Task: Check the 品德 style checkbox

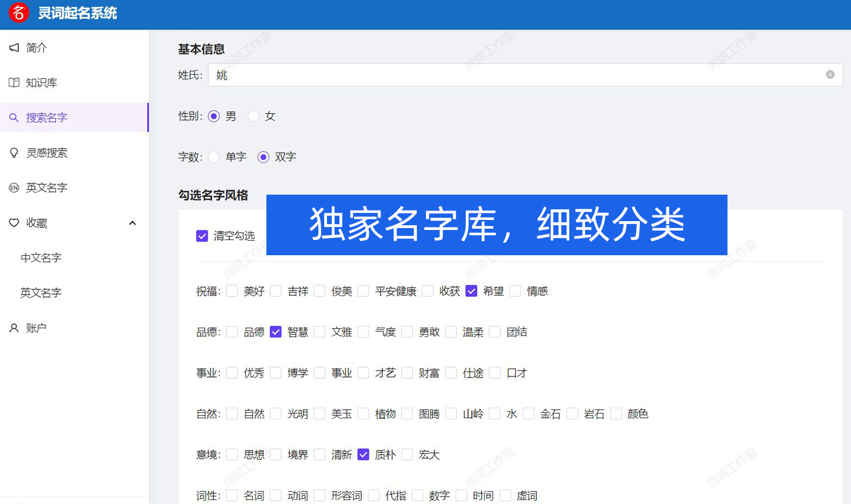Action: pyautogui.click(x=232, y=332)
